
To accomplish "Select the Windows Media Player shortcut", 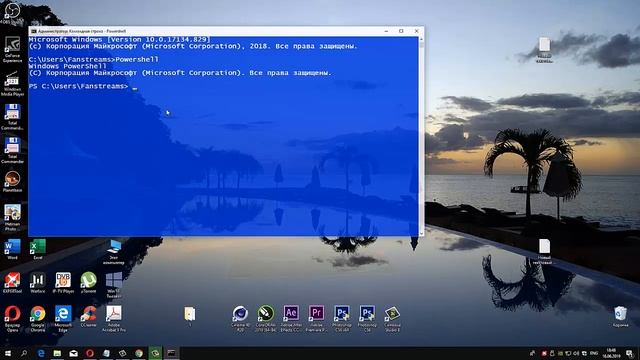I will point(12,83).
